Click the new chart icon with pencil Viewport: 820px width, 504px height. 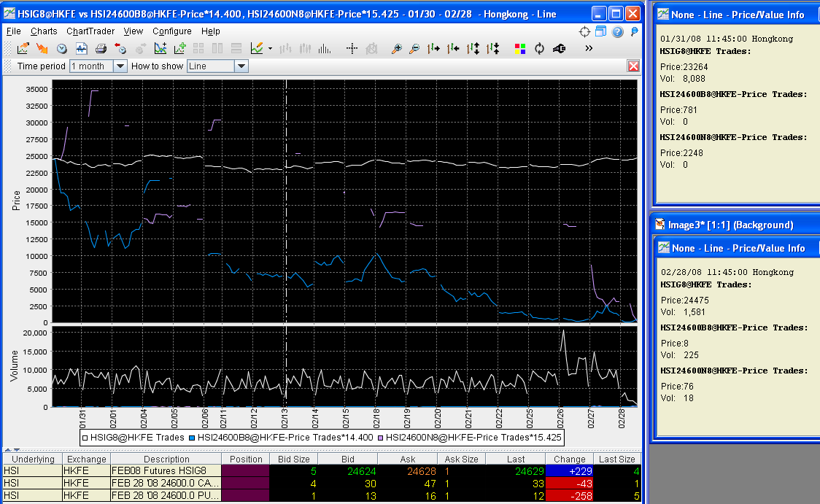(23, 49)
